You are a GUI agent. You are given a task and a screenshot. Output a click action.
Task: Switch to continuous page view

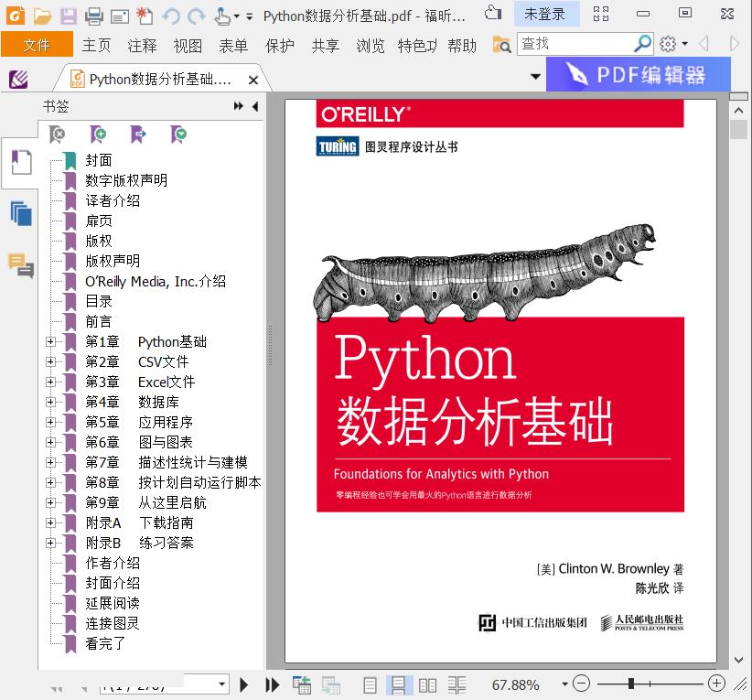[x=399, y=684]
